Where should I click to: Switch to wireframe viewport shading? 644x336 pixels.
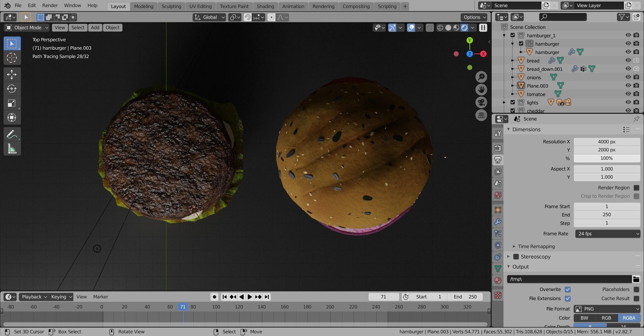click(x=440, y=28)
